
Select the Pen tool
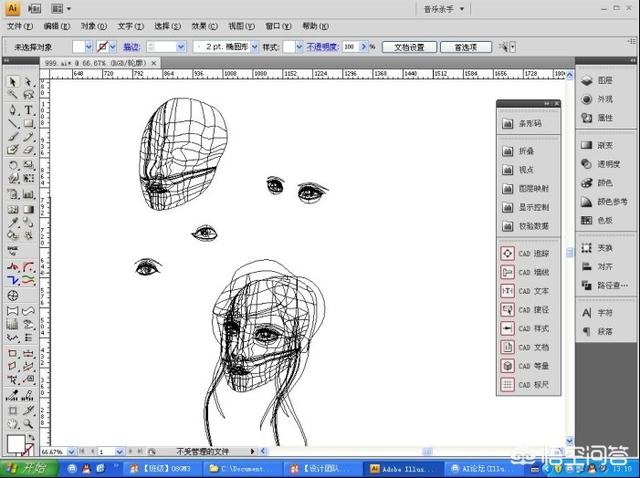pyautogui.click(x=13, y=110)
